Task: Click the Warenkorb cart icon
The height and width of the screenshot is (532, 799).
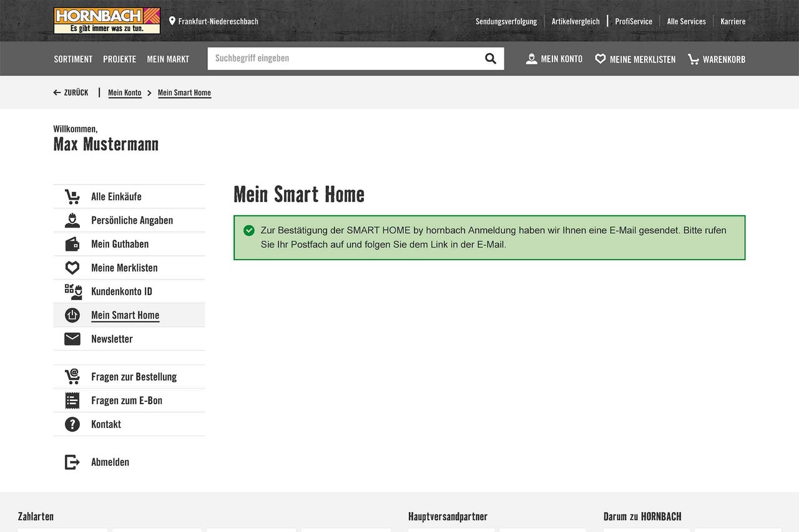Action: [x=694, y=59]
